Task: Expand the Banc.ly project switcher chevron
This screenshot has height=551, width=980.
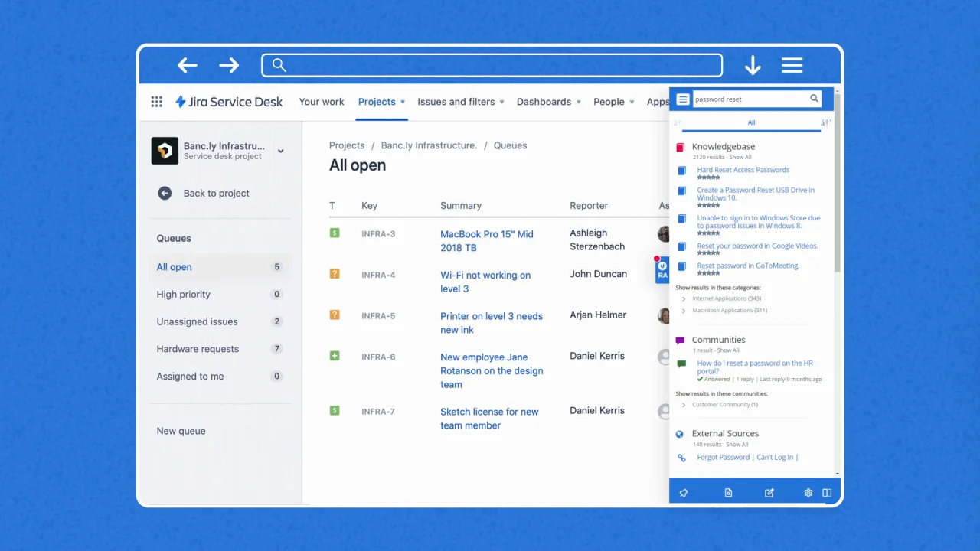Action: tap(281, 151)
